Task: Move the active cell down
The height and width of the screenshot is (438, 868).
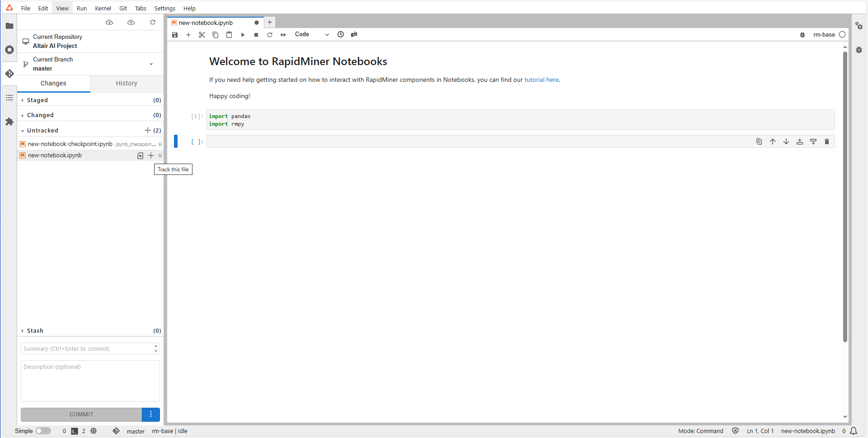Action: click(x=786, y=141)
